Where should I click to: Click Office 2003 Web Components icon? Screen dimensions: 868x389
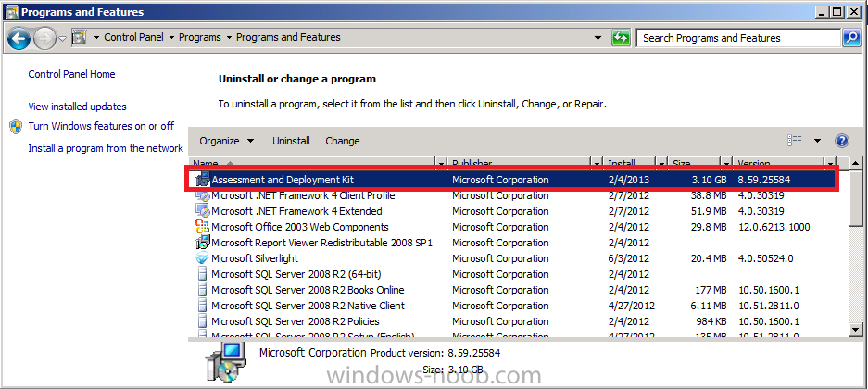click(203, 226)
